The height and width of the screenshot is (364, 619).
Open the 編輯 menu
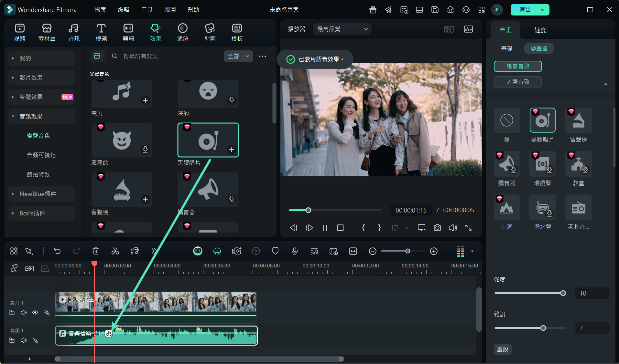[x=124, y=10]
